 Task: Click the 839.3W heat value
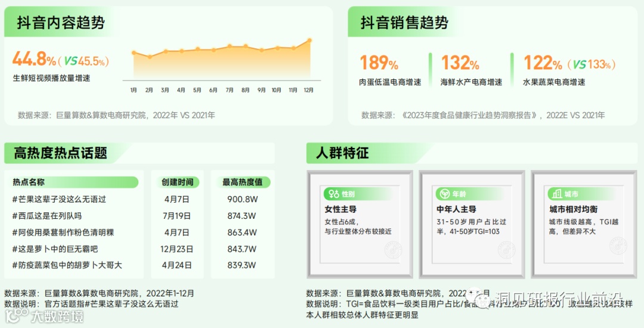241,265
